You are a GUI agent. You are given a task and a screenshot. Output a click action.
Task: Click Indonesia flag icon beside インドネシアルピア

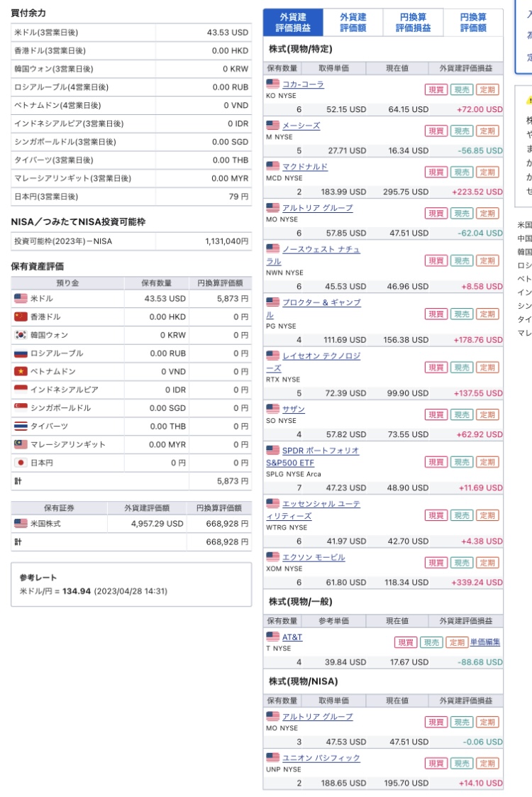pos(21,390)
